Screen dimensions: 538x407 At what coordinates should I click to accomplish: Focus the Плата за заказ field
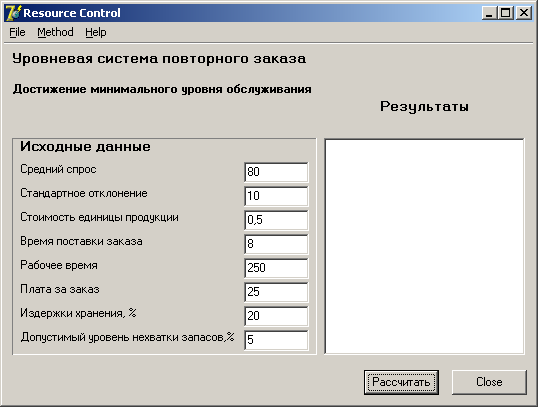[x=276, y=292]
